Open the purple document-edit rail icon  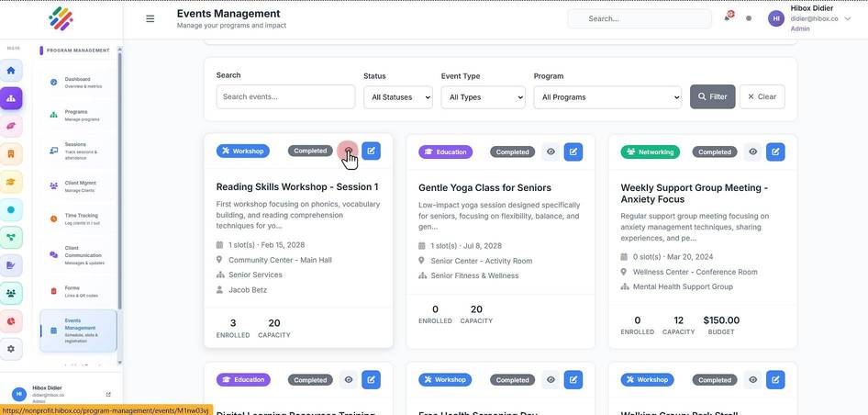coord(11,265)
